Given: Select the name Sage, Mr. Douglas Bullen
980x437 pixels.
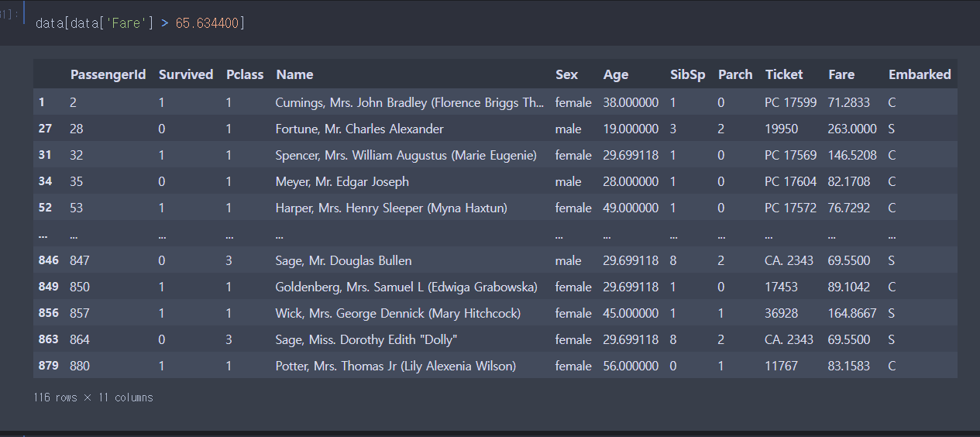Looking at the screenshot, I should pos(344,260).
